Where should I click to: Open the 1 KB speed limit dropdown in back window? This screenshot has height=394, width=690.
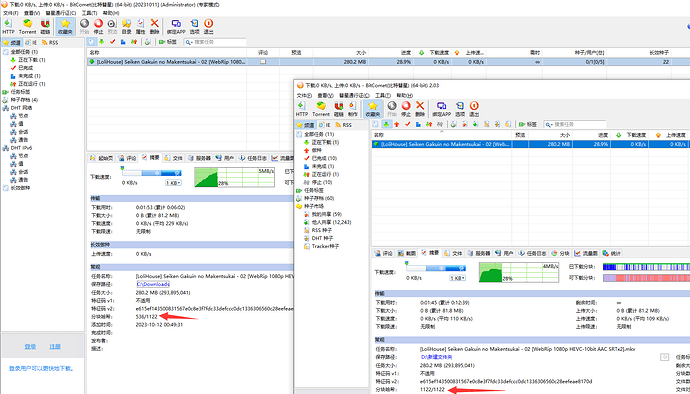click(x=173, y=183)
